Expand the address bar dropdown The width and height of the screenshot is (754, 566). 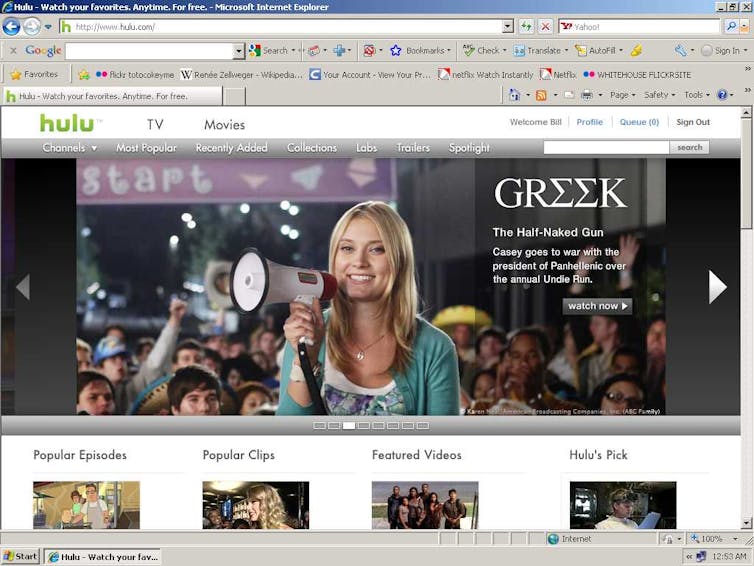click(507, 26)
